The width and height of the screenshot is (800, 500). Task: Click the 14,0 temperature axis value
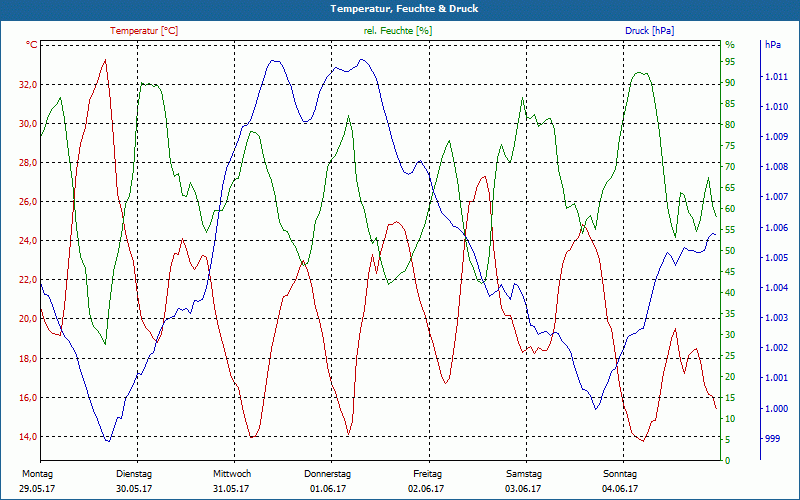click(x=29, y=437)
